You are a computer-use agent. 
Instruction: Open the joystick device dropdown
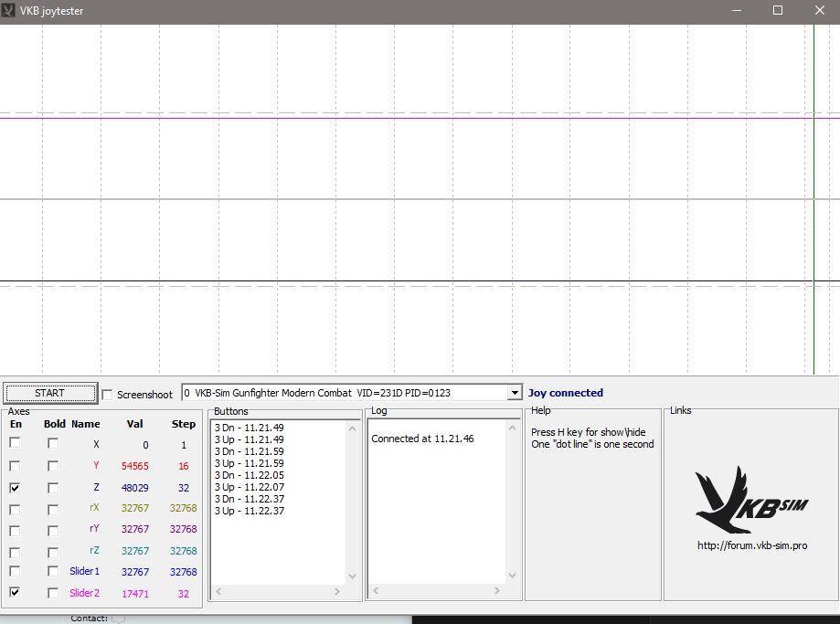tap(514, 393)
